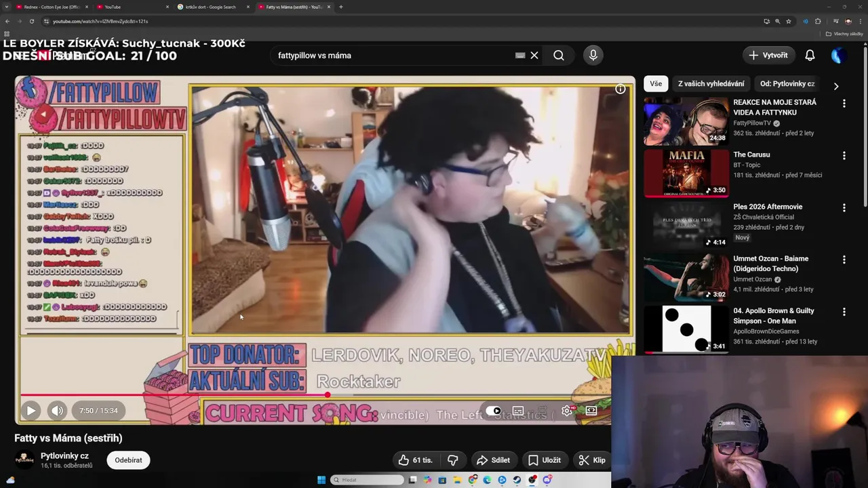Open the 'Ples 2026 Aftermovie' video title
Image resolution: width=868 pixels, height=488 pixels.
coord(768,207)
